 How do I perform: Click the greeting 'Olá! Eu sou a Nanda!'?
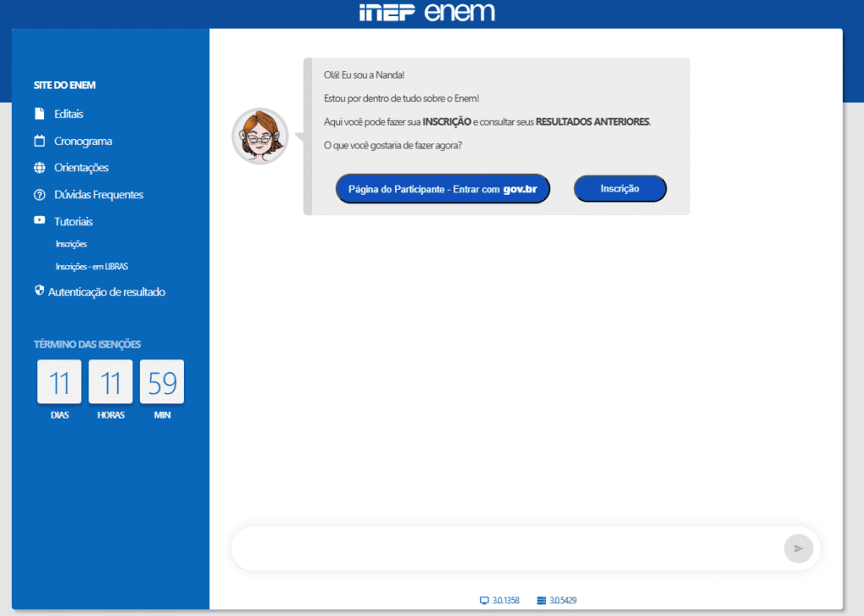(x=364, y=75)
